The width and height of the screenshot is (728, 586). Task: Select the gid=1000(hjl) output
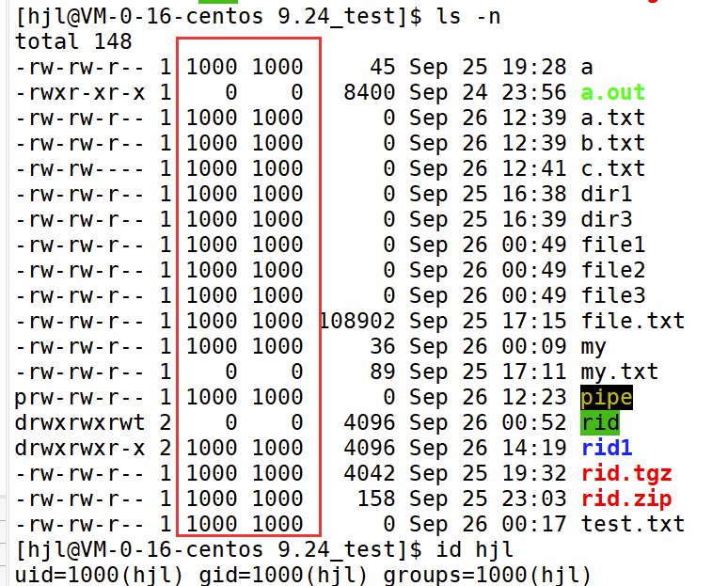coord(283,575)
